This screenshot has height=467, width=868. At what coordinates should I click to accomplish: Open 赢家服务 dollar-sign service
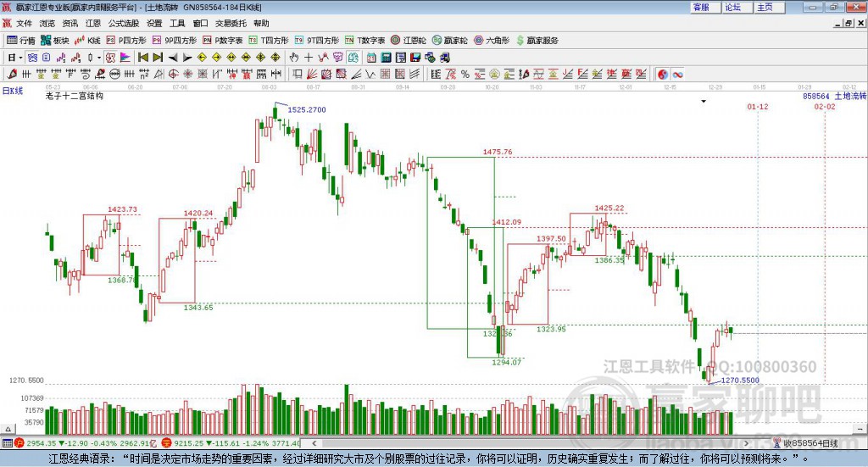coord(537,41)
